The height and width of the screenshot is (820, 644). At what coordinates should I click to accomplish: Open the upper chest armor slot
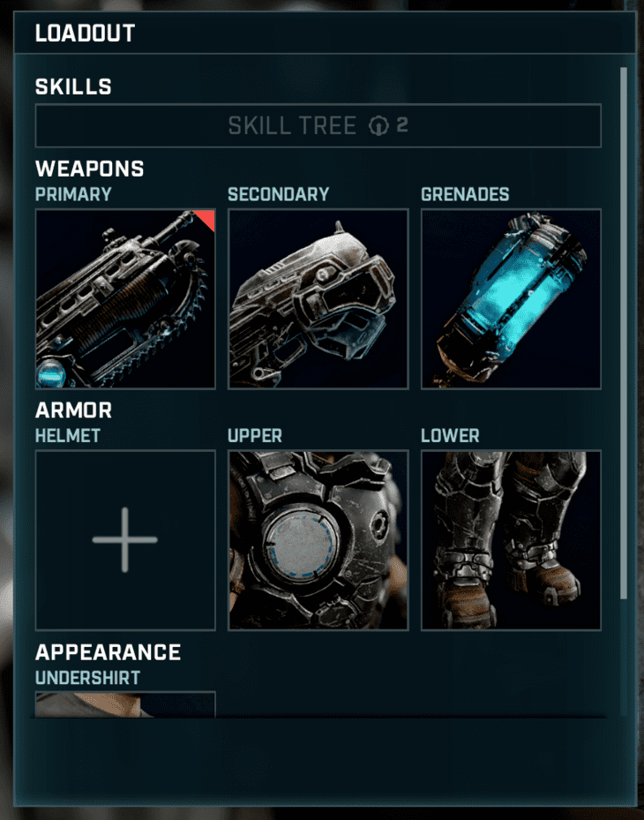point(318,539)
